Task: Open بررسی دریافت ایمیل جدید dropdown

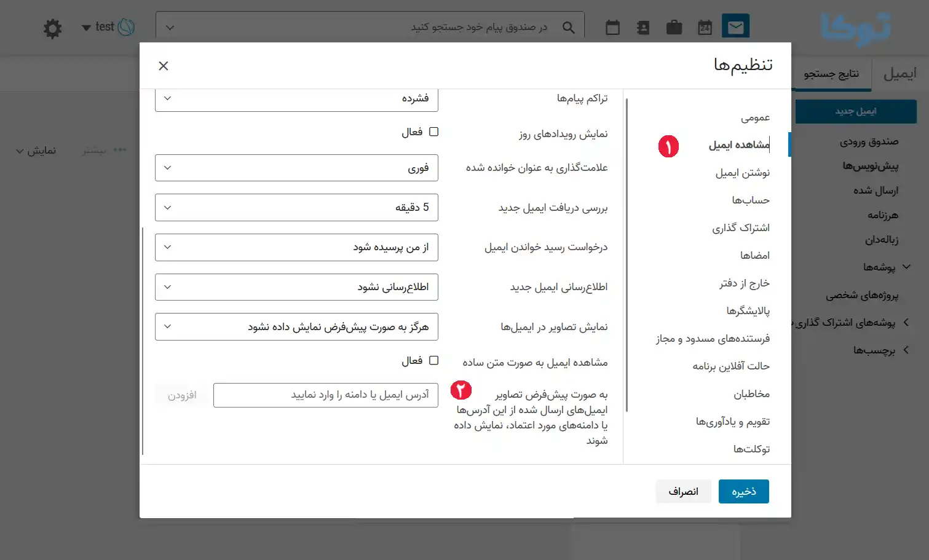Action: 296,208
